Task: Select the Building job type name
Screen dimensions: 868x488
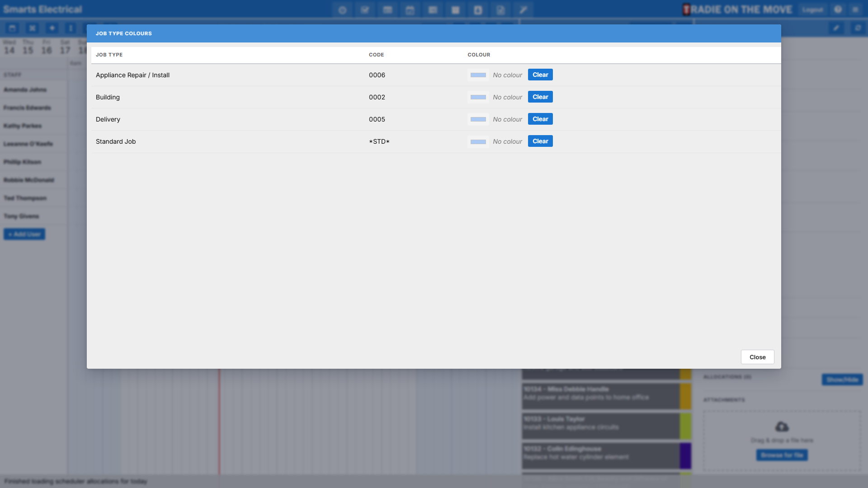Action: [108, 97]
